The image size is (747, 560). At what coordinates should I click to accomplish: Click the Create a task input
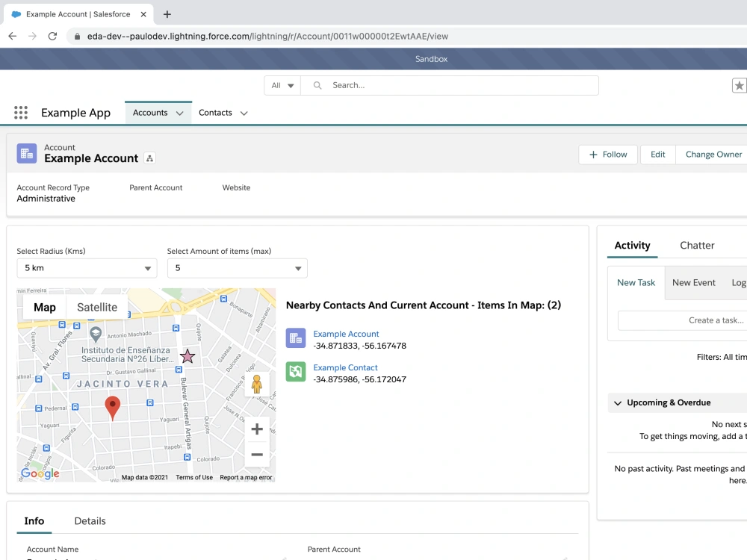coord(682,320)
